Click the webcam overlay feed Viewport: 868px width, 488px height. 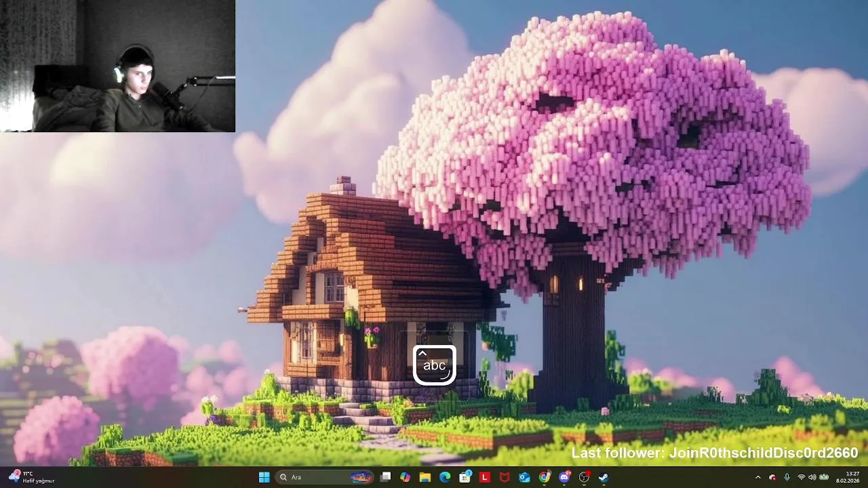click(117, 66)
